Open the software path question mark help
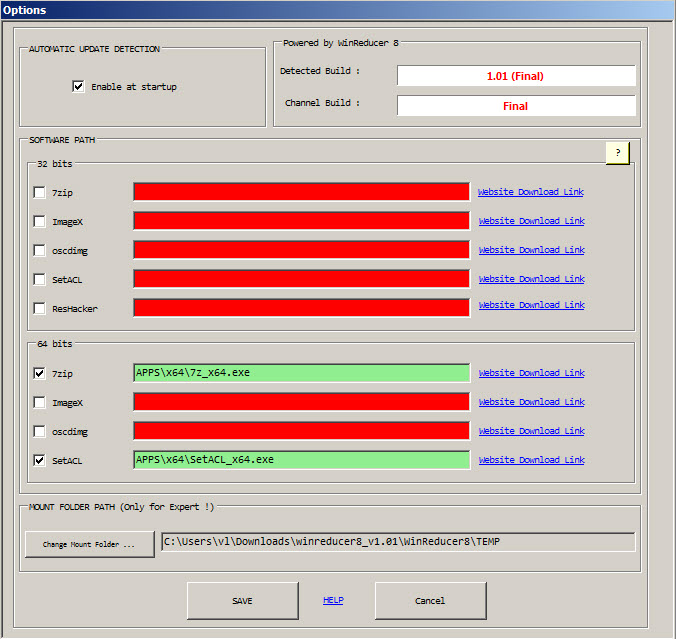 coord(618,153)
